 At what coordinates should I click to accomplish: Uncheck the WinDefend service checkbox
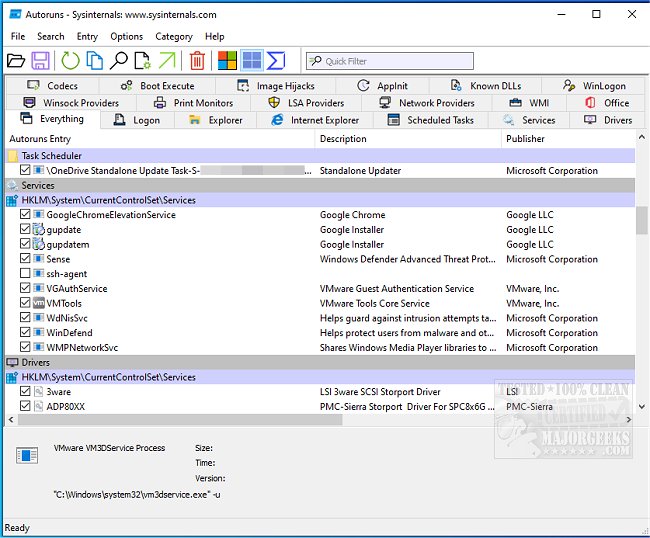[x=25, y=333]
